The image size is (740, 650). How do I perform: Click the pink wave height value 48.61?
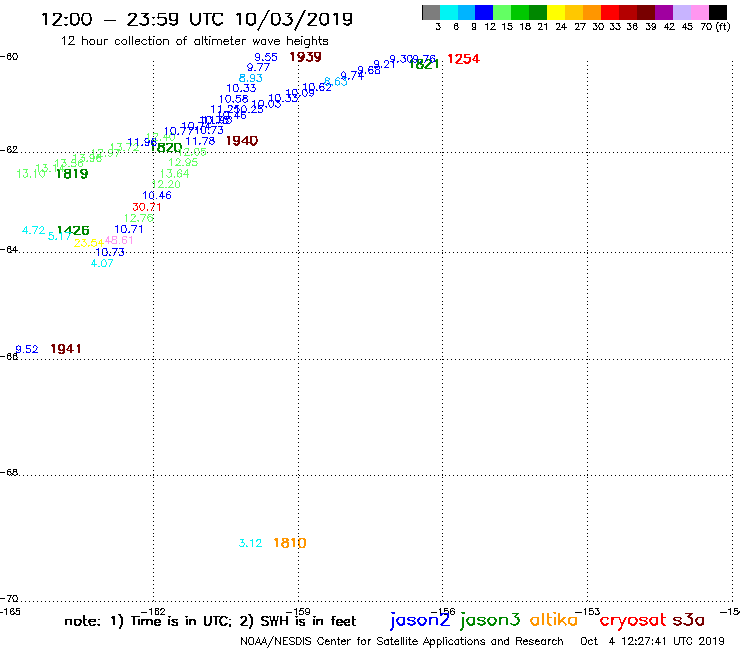pos(119,240)
